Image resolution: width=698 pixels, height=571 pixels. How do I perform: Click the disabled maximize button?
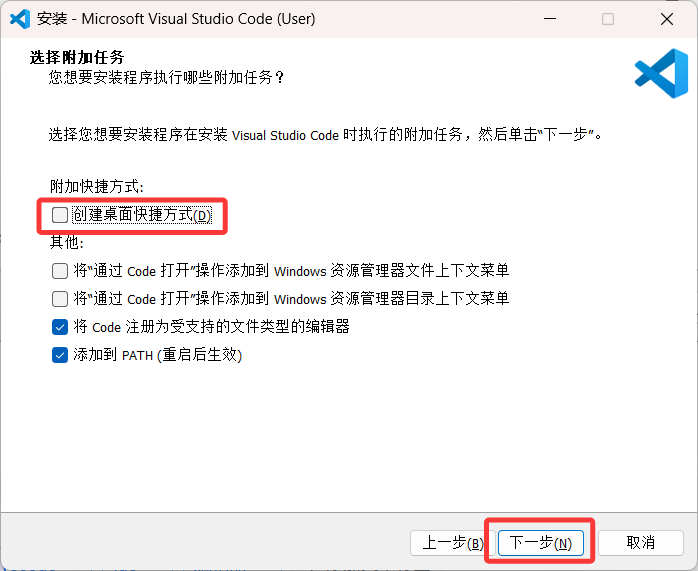pos(608,19)
